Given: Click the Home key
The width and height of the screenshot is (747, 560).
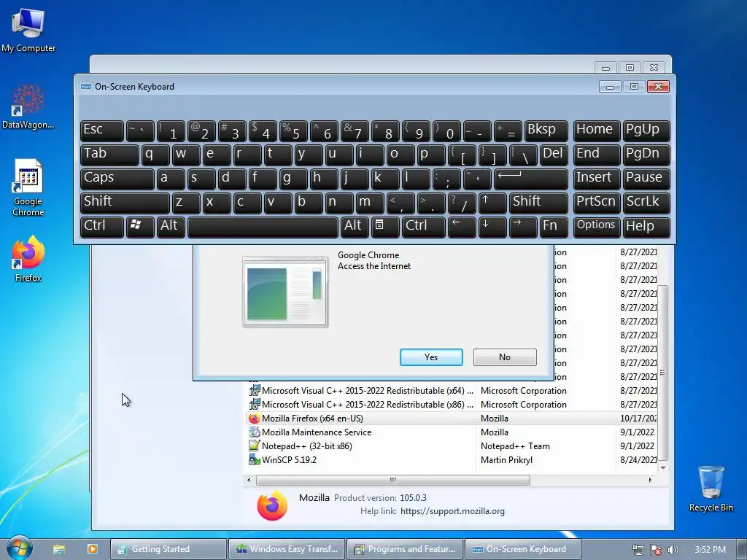Looking at the screenshot, I should click(x=597, y=131).
